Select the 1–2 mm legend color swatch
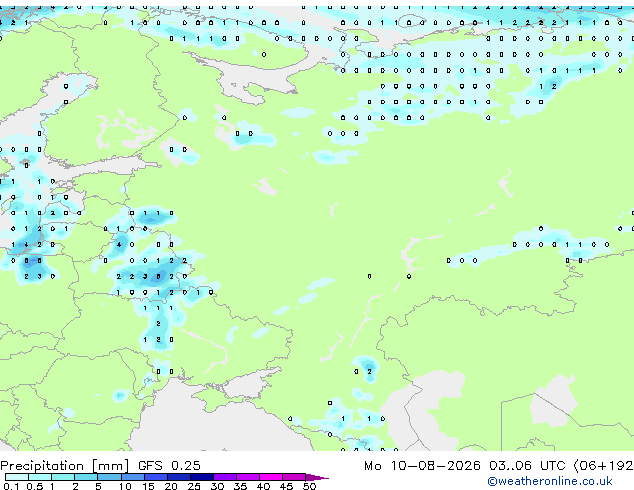This screenshot has width=634, height=490. tap(63, 477)
